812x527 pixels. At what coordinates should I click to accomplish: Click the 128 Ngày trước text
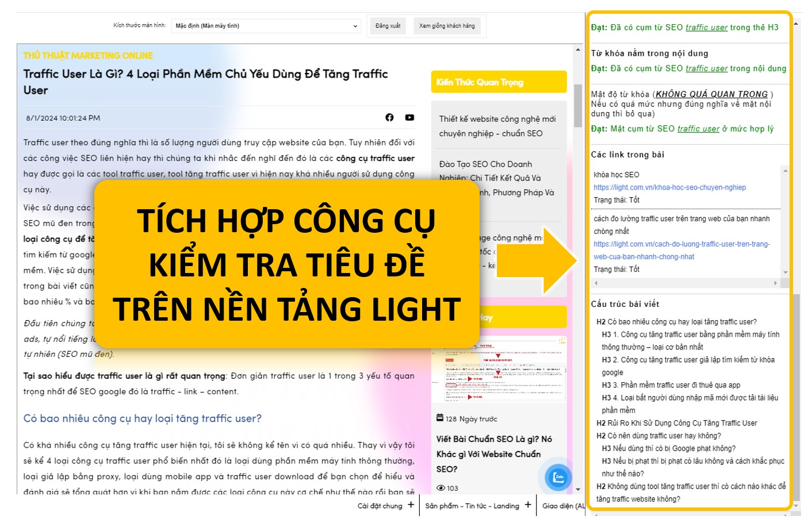click(x=472, y=419)
